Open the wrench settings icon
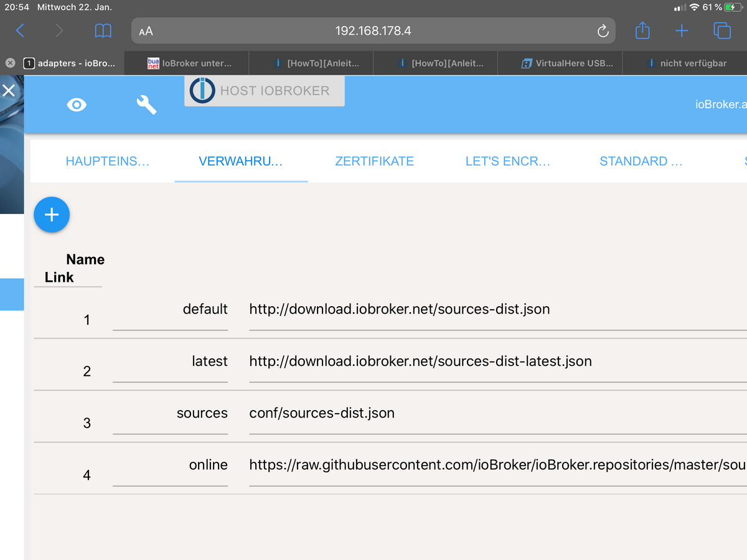Image resolution: width=747 pixels, height=560 pixels. pos(146,105)
